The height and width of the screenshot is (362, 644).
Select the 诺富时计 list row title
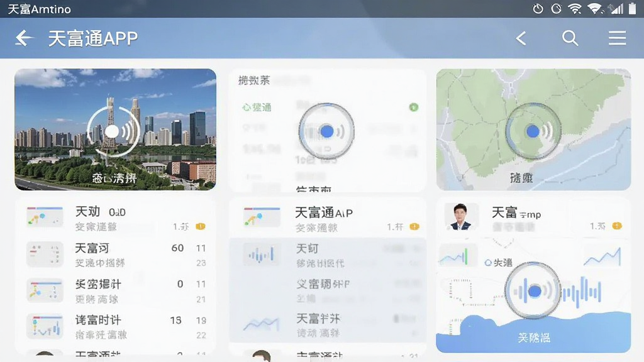97,320
